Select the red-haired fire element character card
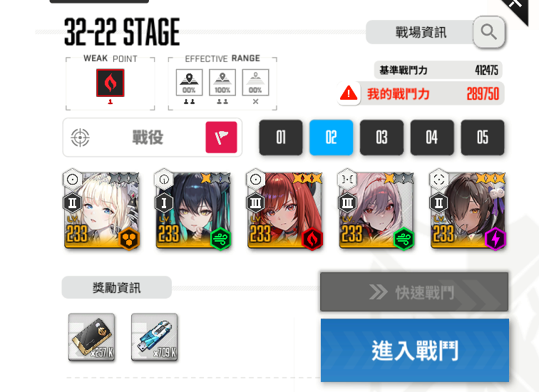 285,210
